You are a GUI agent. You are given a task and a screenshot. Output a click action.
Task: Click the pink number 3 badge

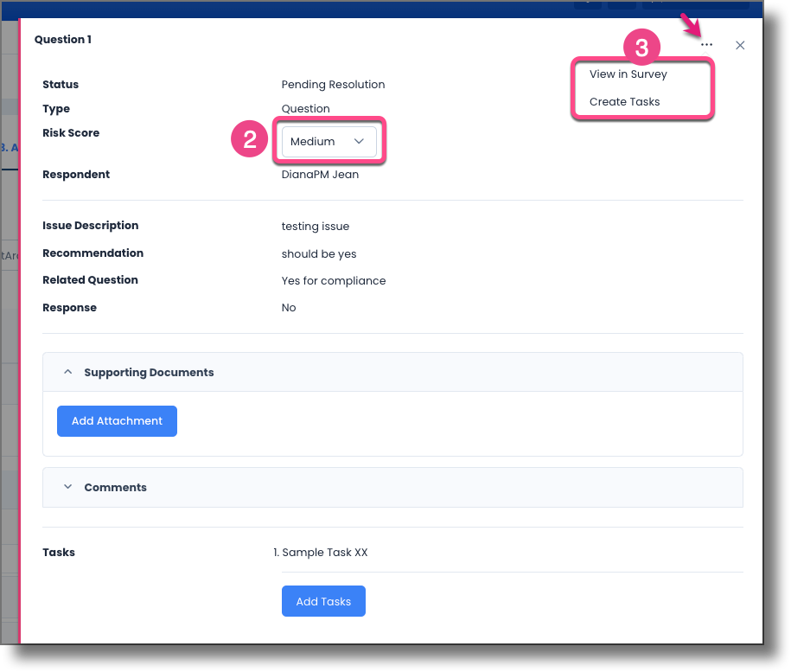[x=641, y=49]
